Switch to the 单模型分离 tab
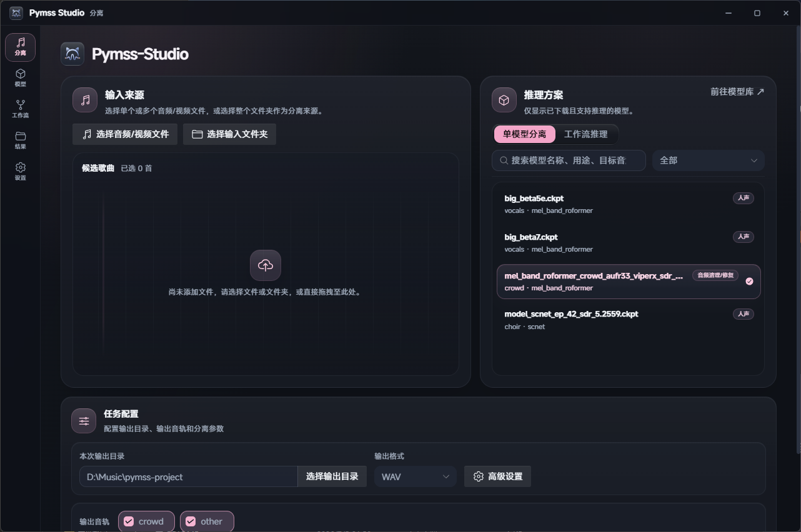 click(525, 134)
